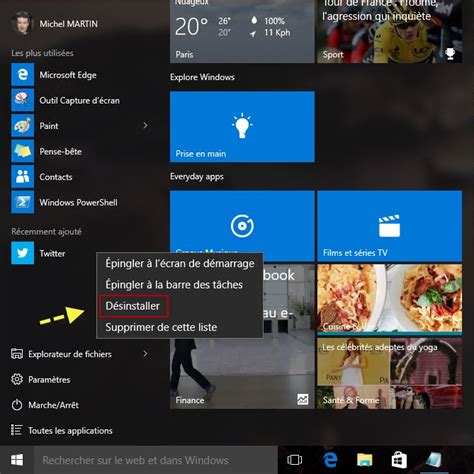Click the notepad app taskbar icon
The width and height of the screenshot is (474, 474).
pyautogui.click(x=434, y=460)
